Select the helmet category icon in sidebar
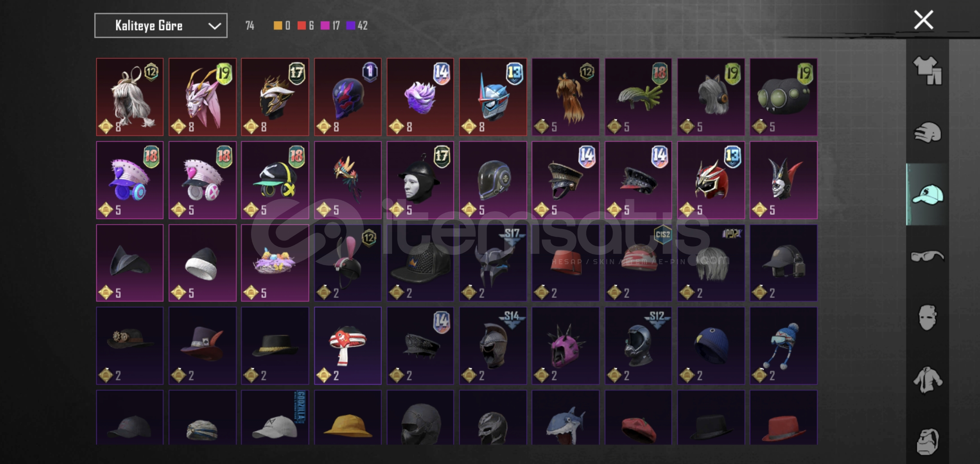This screenshot has width=980, height=464. [927, 132]
